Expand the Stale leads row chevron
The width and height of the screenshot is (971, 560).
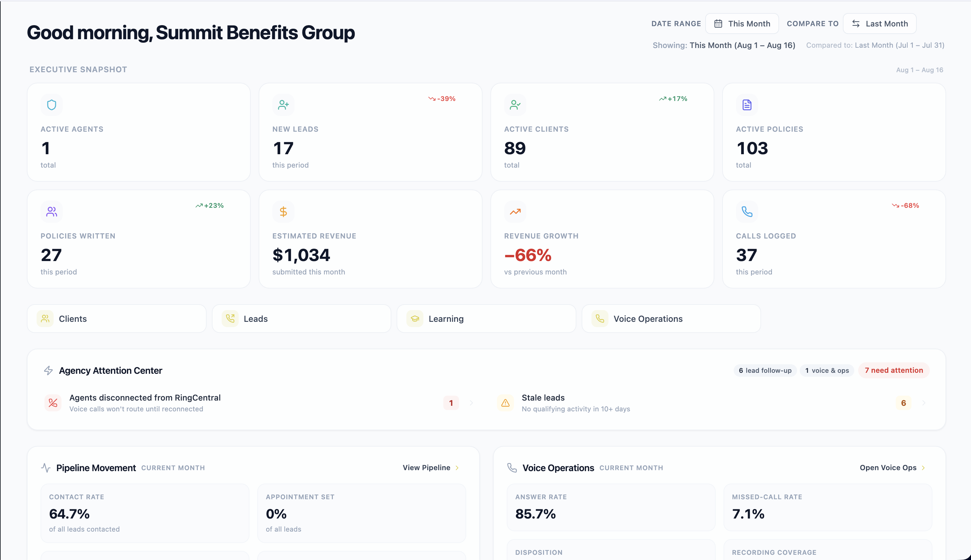(x=923, y=403)
